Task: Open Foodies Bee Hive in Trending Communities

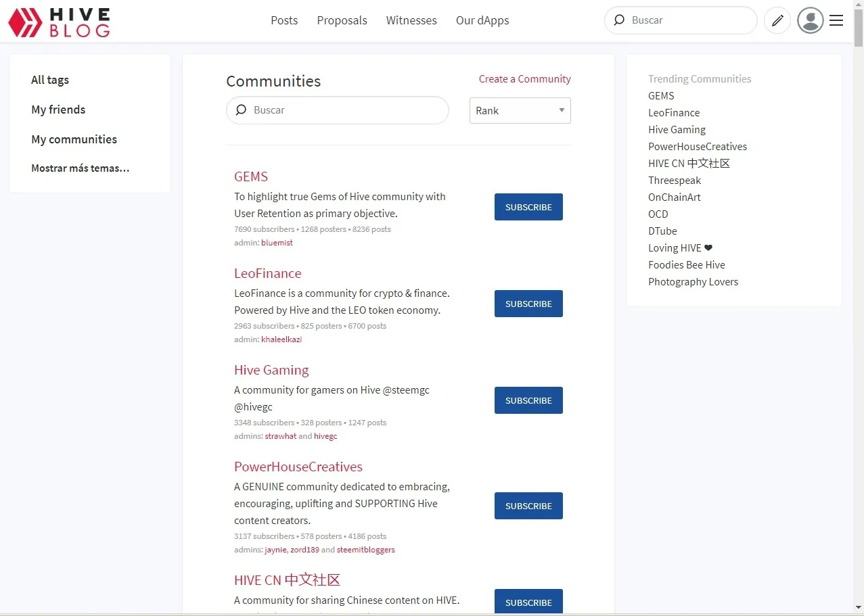Action: click(687, 264)
